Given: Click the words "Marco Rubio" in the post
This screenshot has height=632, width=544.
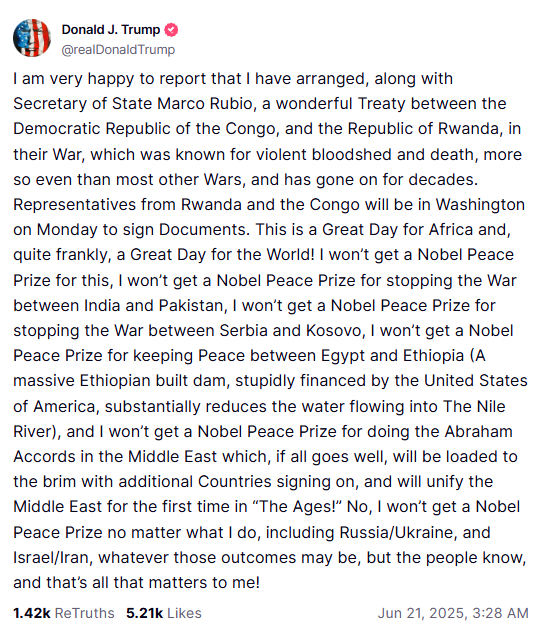Looking at the screenshot, I should [x=205, y=104].
